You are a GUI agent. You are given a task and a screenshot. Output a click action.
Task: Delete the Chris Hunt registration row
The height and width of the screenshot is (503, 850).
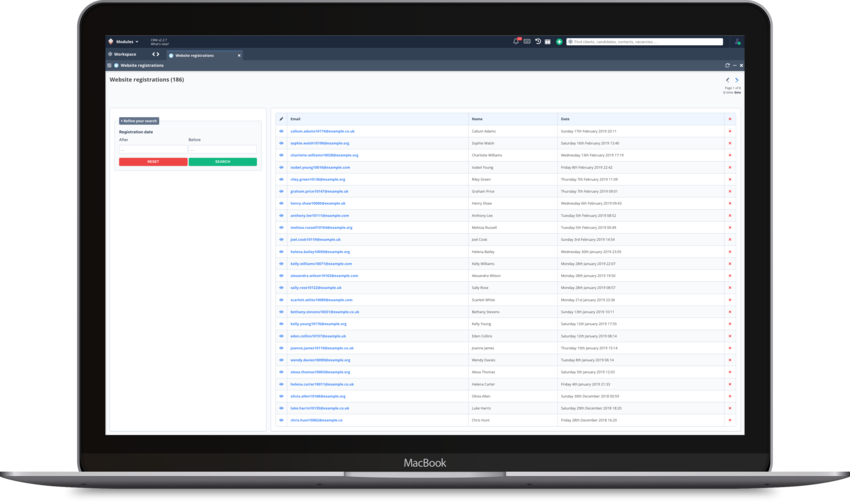click(x=730, y=420)
